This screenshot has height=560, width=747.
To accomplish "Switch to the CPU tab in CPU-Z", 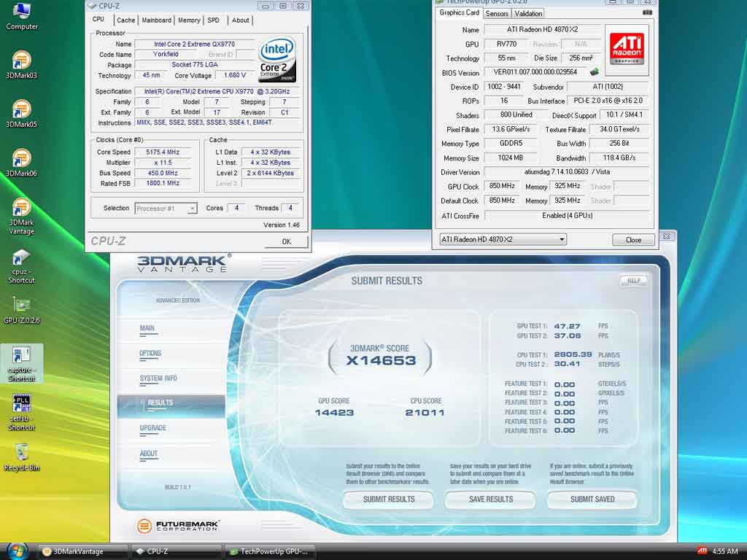I will point(98,20).
